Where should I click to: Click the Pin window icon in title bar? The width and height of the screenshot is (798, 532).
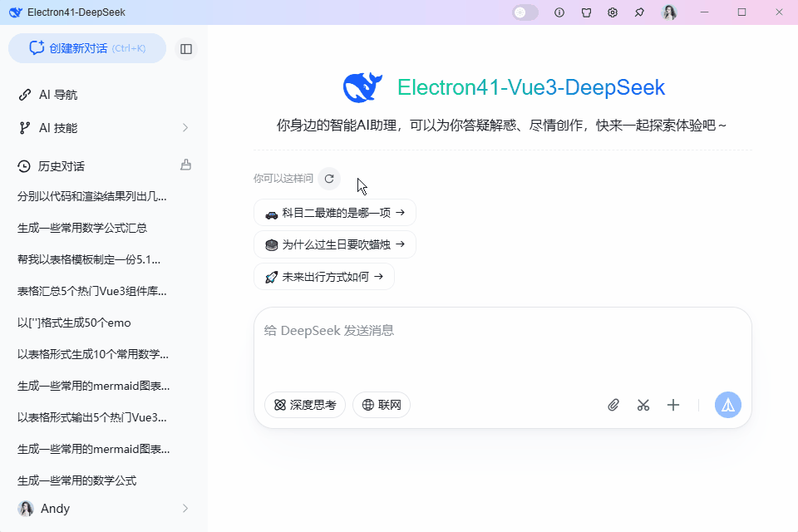coord(639,12)
